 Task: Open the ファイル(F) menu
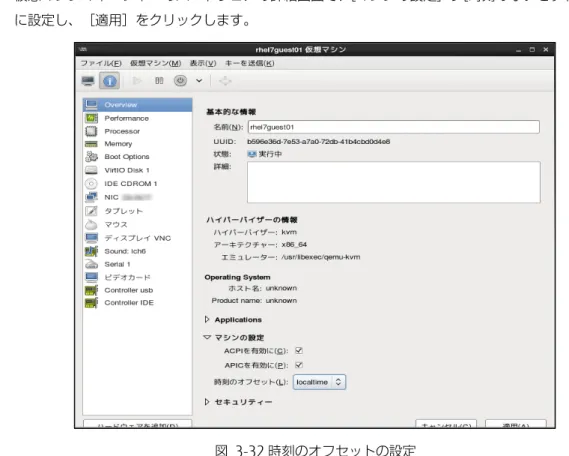[101, 63]
